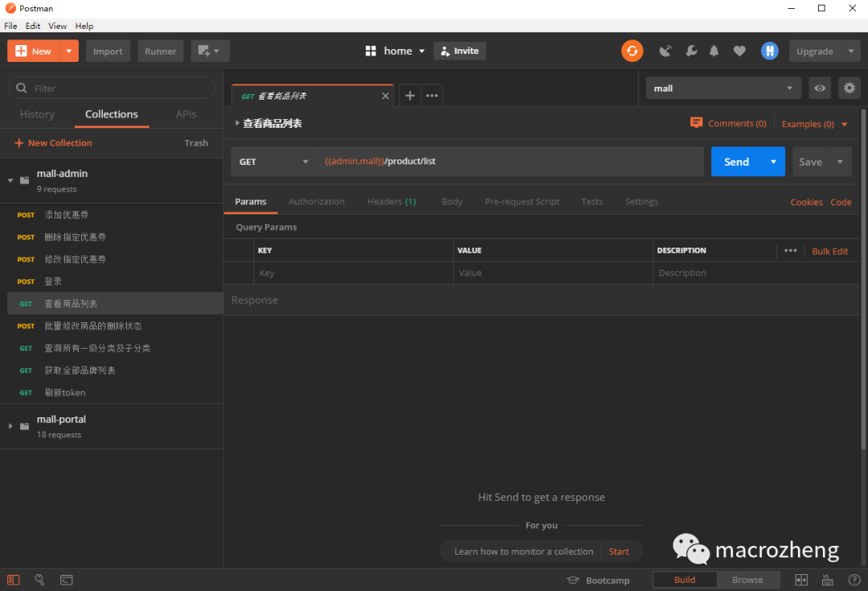Open the tab options ellipsis menu

coord(432,96)
